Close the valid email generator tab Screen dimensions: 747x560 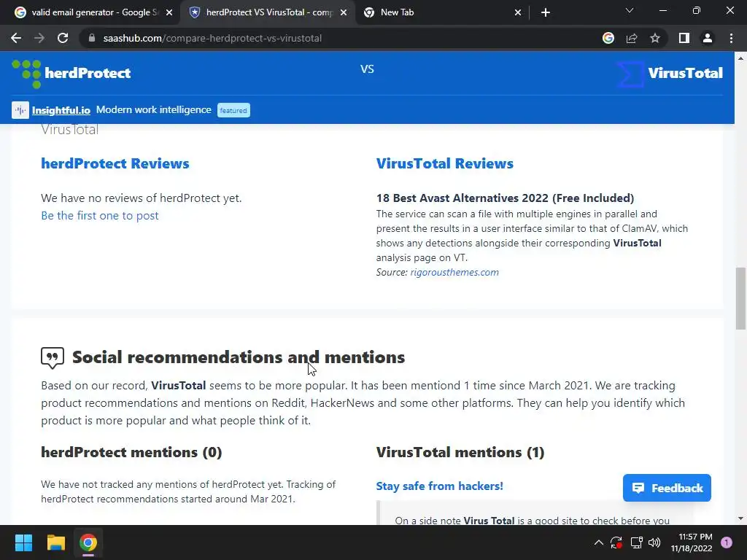pyautogui.click(x=169, y=12)
